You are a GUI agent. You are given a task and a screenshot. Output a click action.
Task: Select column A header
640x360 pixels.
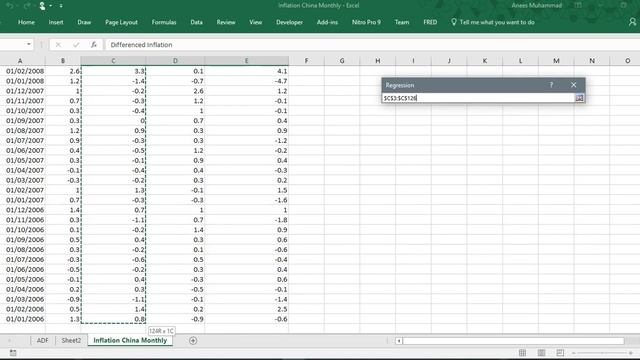click(x=20, y=60)
